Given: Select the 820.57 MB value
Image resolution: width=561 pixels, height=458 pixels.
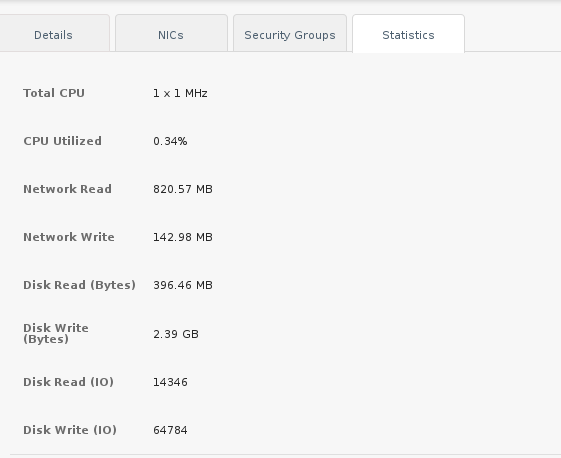Looking at the screenshot, I should click(183, 189).
